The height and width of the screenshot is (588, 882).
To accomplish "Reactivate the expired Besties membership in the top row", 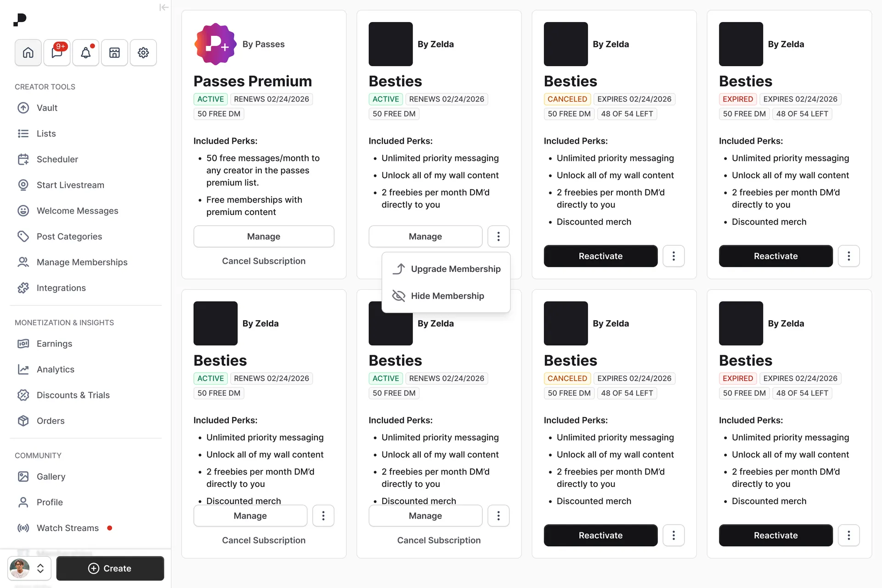I will coord(775,256).
